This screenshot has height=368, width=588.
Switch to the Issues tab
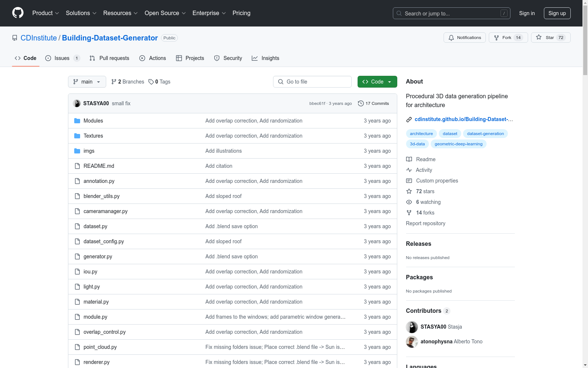click(x=62, y=58)
